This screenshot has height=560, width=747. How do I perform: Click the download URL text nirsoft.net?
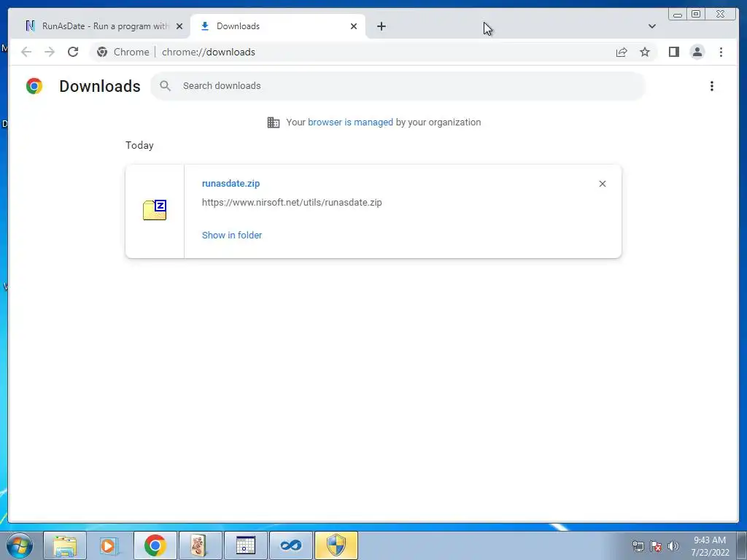292,203
